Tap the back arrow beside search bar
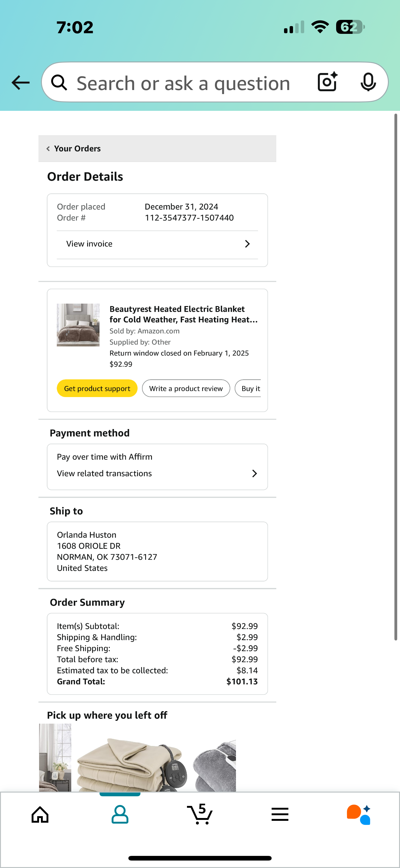The height and width of the screenshot is (868, 400). click(x=20, y=83)
